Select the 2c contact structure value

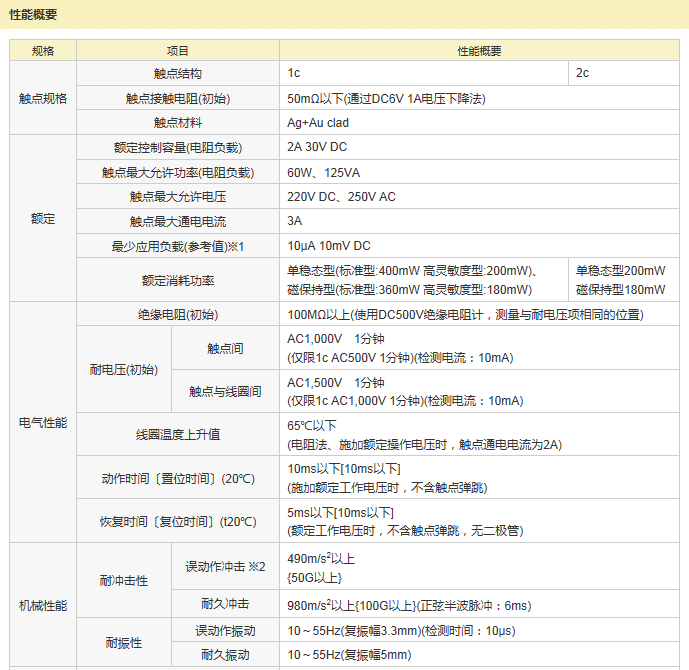click(582, 74)
